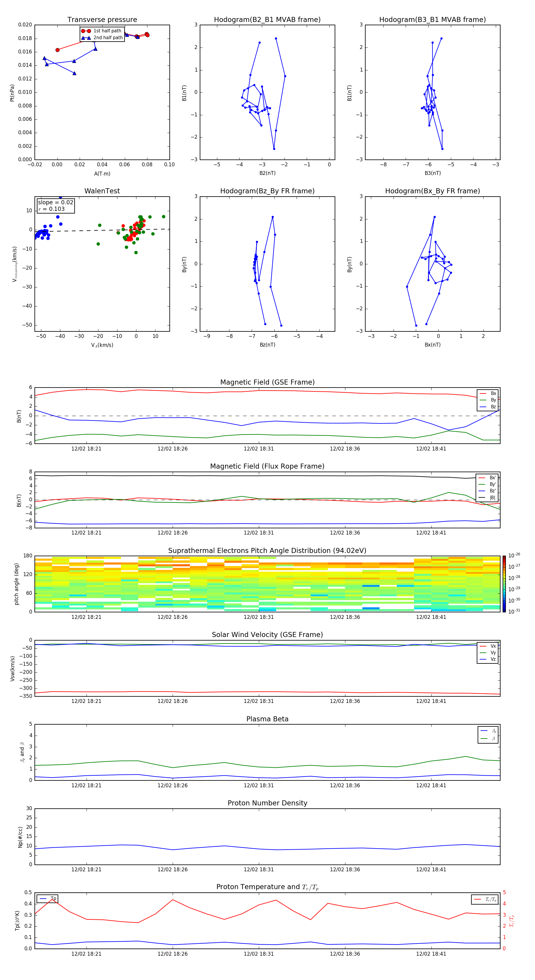The image size is (535, 980).
Task: Click the 'Solar Wind Velocity (GSE Frame)' title
Action: tap(267, 635)
